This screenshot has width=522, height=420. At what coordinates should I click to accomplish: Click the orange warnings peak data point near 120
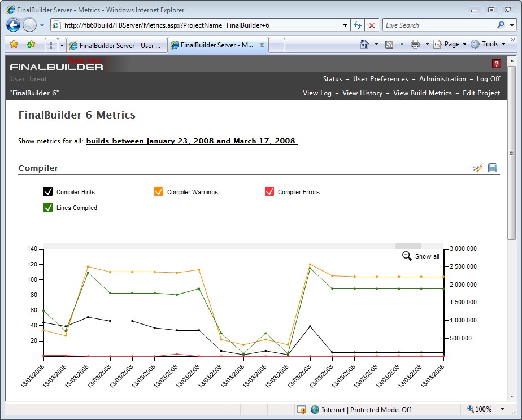310,264
